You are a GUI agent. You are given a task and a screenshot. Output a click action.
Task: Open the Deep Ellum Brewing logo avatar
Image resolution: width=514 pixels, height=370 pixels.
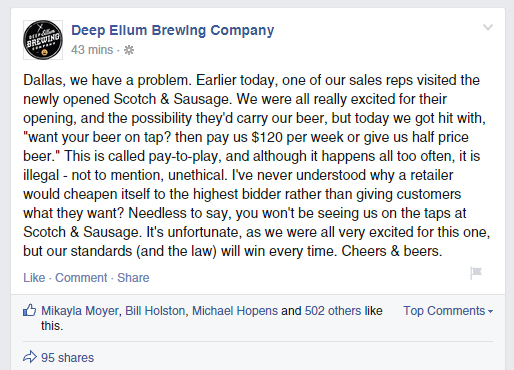(x=43, y=40)
